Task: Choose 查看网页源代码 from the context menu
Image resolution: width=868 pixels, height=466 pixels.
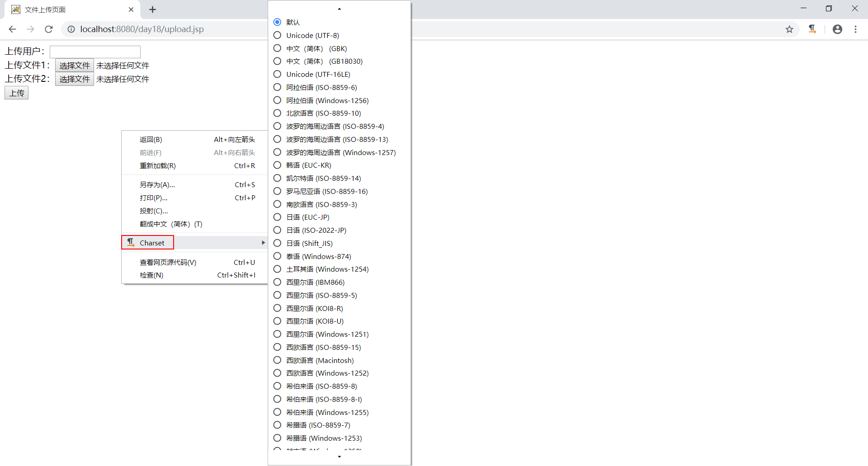Action: [168, 262]
